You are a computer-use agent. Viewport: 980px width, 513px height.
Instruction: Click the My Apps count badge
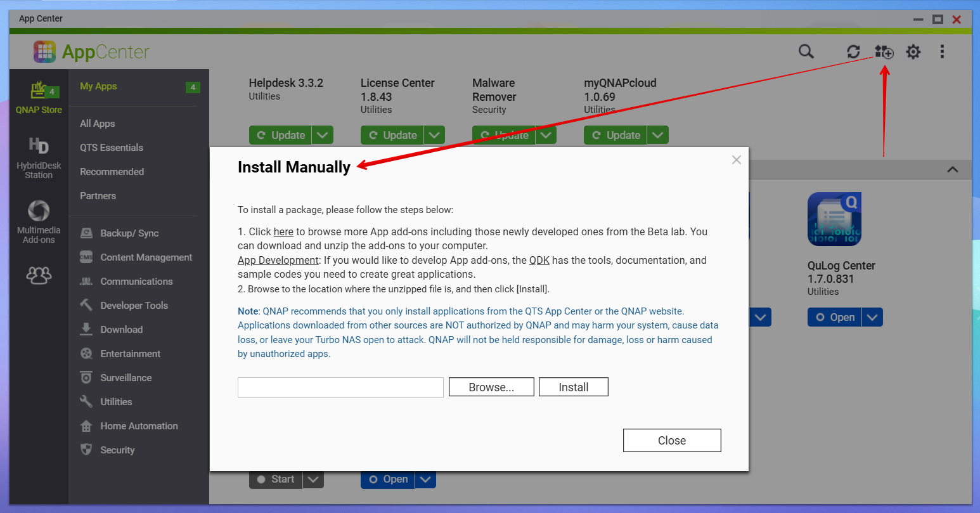point(193,88)
